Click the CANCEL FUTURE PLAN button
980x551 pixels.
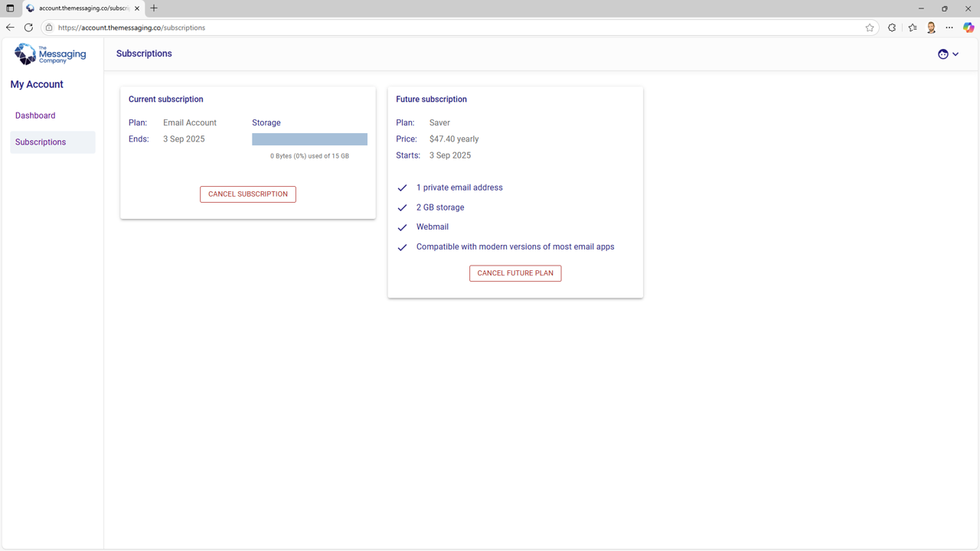tap(515, 273)
